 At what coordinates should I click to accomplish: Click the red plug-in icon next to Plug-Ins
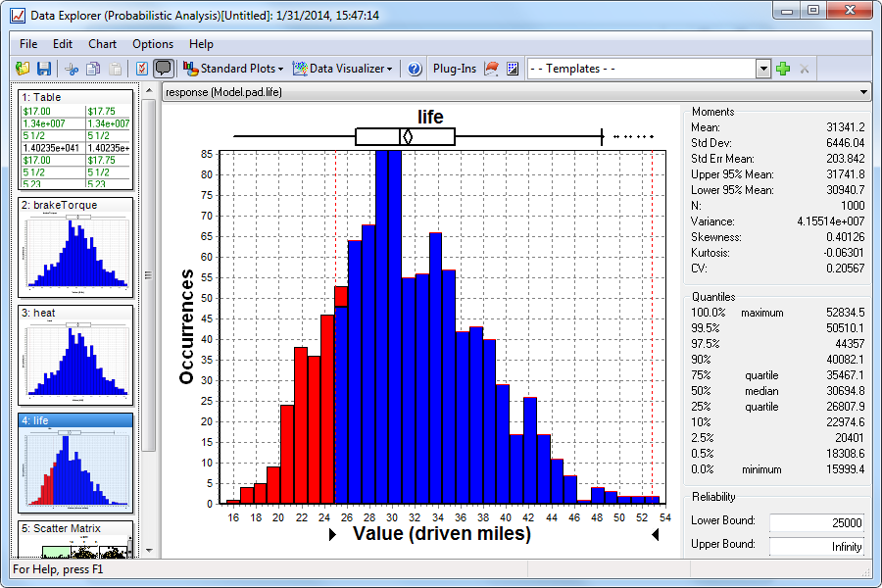[x=492, y=69]
